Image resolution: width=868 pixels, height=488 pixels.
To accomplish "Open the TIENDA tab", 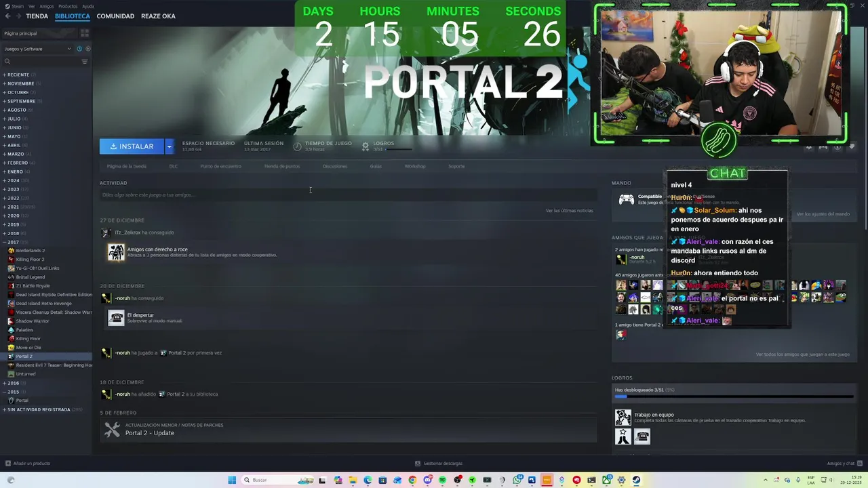I will [x=37, y=16].
